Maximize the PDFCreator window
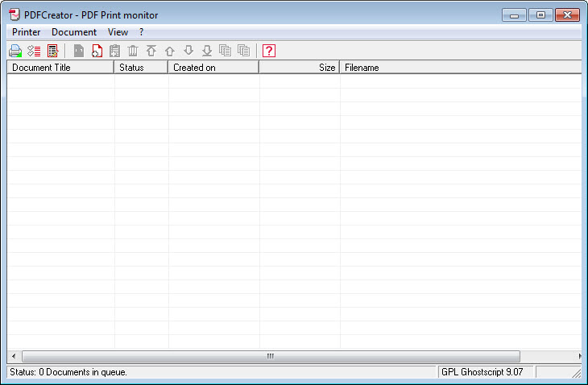Screen dimensions: 588x385 pos(540,15)
